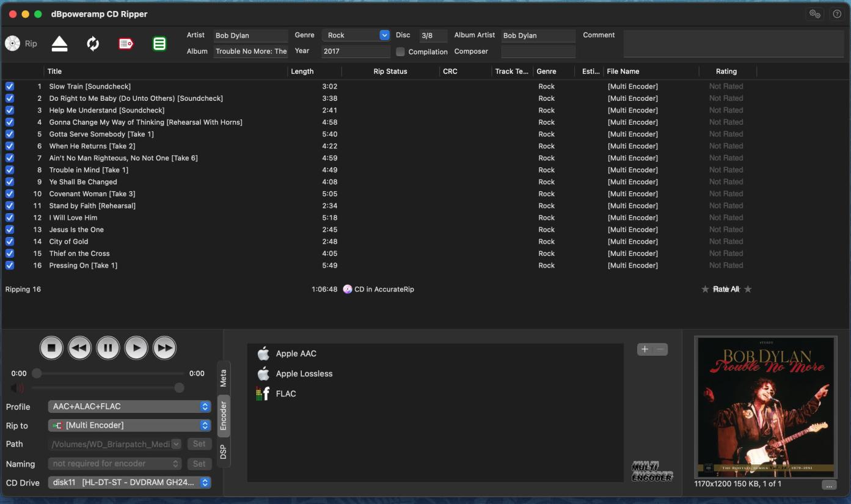Open the Genre Rock dropdown
The height and width of the screenshot is (504, 851).
coord(384,35)
